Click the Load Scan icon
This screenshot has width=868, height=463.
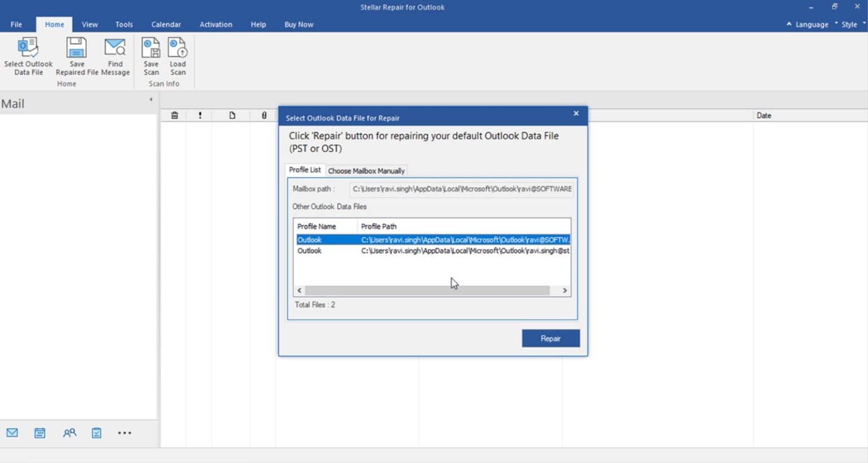click(177, 55)
